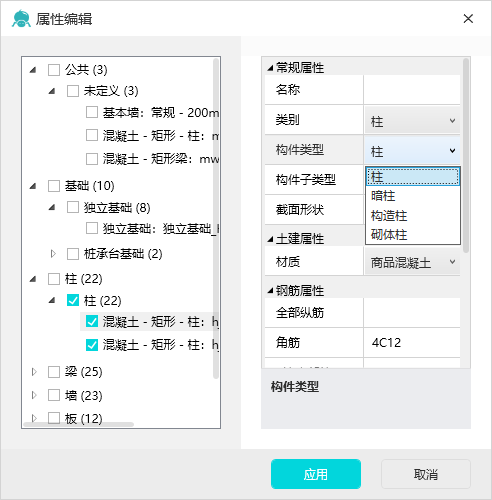This screenshot has width=492, height=500.
Task: Select the 混凝土 - 矩形 - 柱: m row
Action: coord(161,135)
